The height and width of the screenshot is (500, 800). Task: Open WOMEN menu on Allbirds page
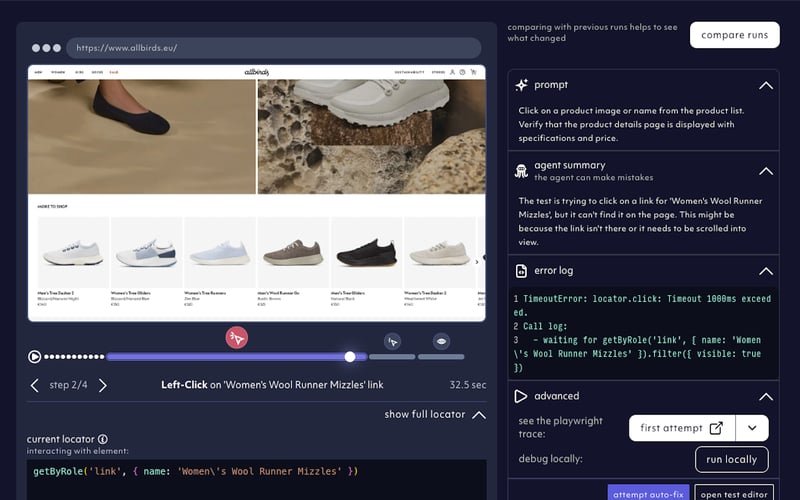[x=58, y=72]
